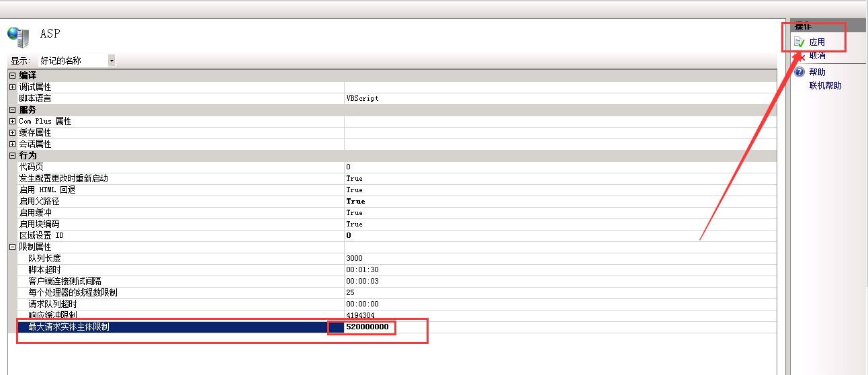Expand the 调试属性 node
This screenshot has width=868, height=375.
(x=12, y=87)
